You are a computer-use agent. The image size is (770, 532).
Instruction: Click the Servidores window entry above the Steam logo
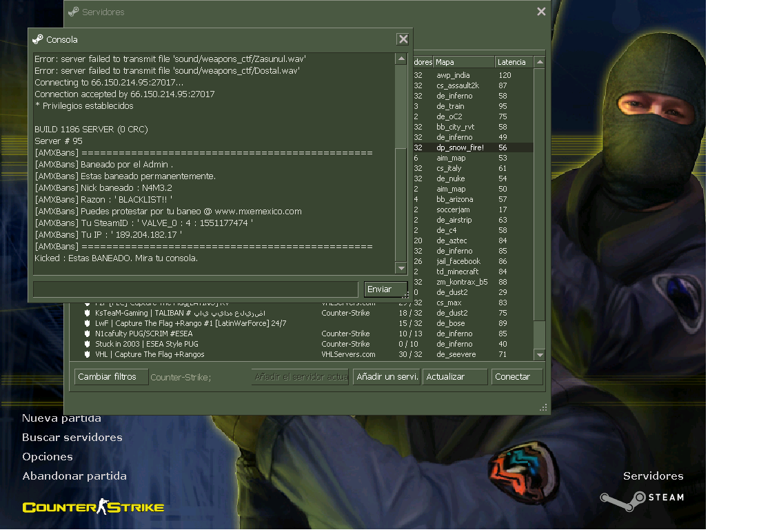[x=653, y=476]
